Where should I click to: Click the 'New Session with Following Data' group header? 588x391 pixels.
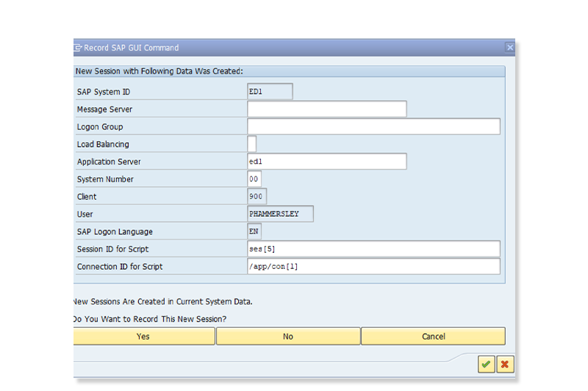[160, 71]
